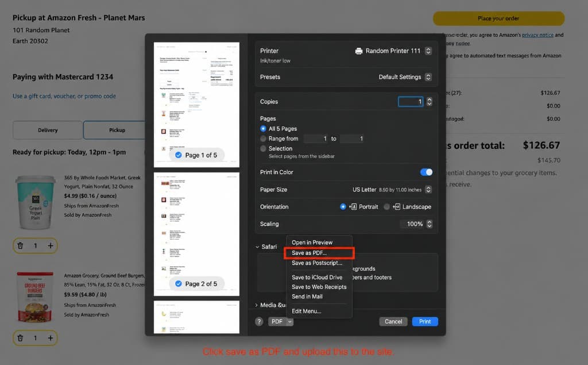Click Paying with Mastercard 1234 text
This screenshot has height=365, width=588.
(x=63, y=77)
